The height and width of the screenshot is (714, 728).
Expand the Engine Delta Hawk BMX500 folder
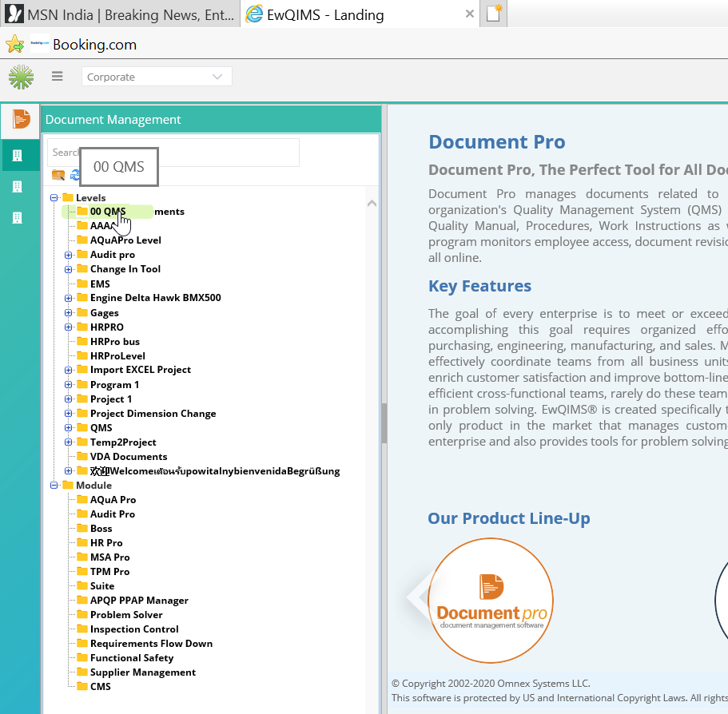(x=68, y=298)
